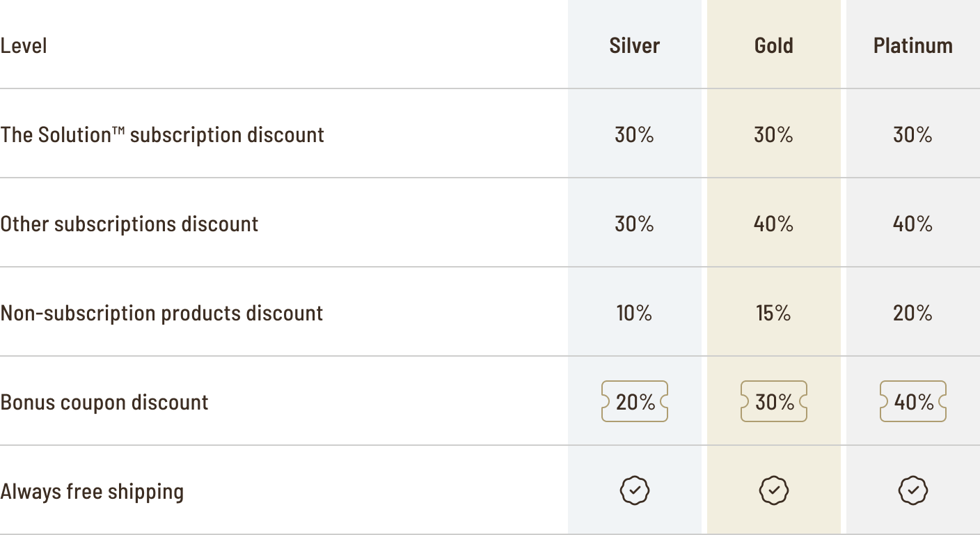Viewport: 980px width, 535px height.
Task: Click the Platinum free shipping checkmark badge
Action: coord(912,490)
